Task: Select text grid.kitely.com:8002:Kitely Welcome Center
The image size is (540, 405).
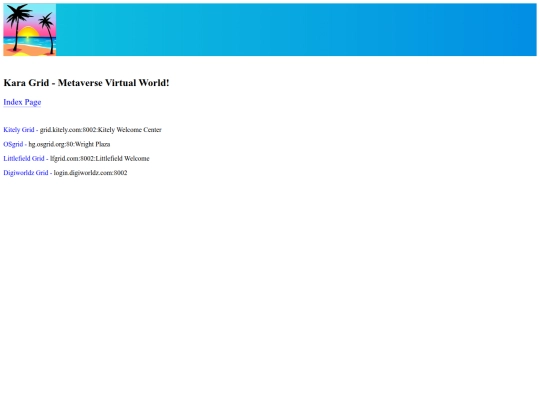Action: (x=101, y=130)
